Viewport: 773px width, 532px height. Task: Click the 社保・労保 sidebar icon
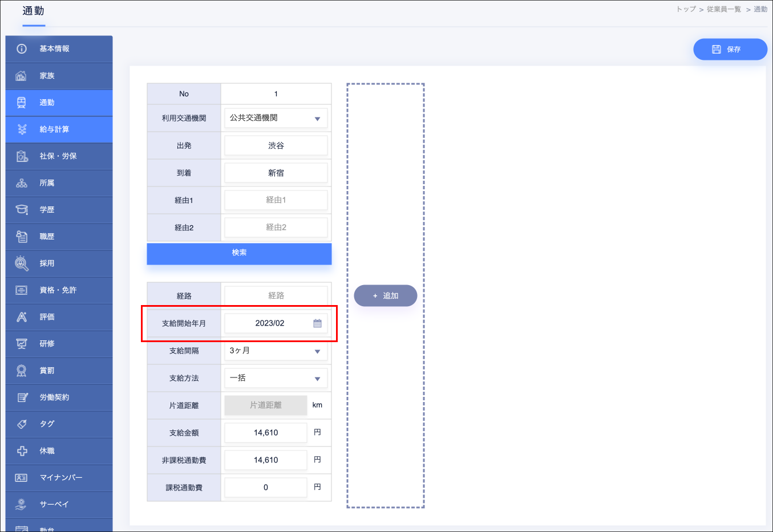click(x=22, y=156)
